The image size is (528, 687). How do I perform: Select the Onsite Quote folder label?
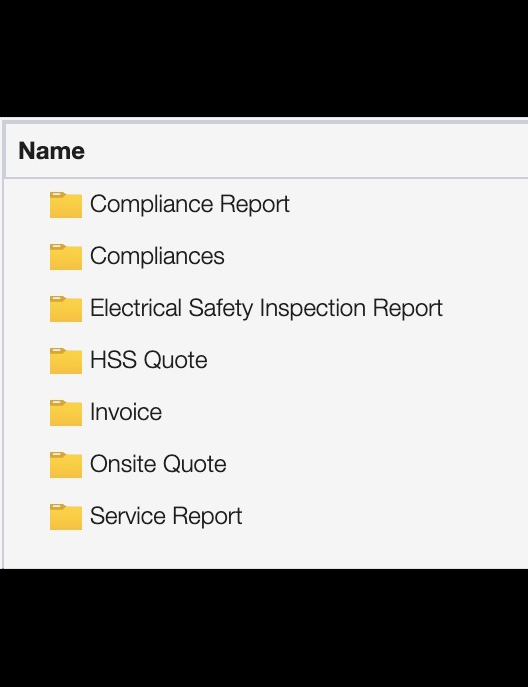coord(158,464)
